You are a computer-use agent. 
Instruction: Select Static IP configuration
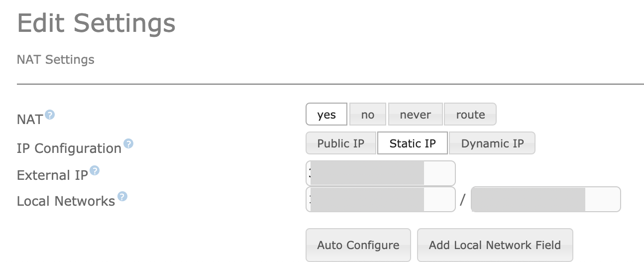click(413, 143)
